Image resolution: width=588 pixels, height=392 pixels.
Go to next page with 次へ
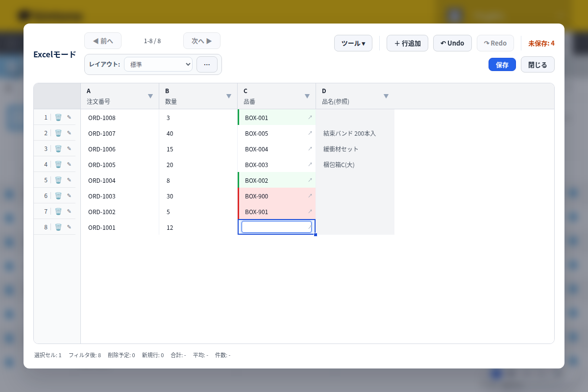tap(202, 41)
